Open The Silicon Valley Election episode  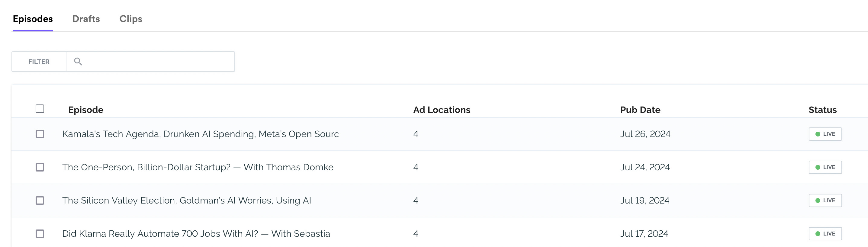coord(186,200)
